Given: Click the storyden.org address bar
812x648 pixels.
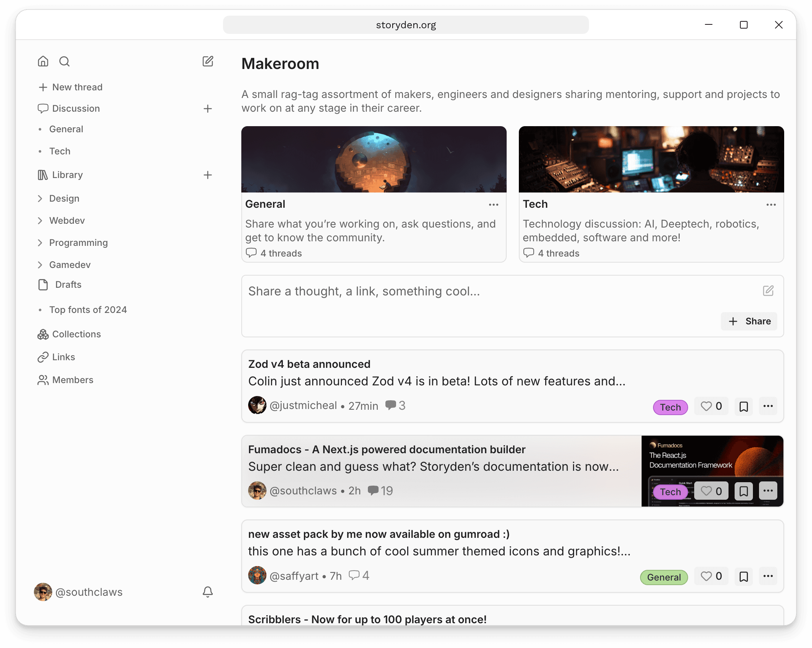Looking at the screenshot, I should click(x=406, y=25).
